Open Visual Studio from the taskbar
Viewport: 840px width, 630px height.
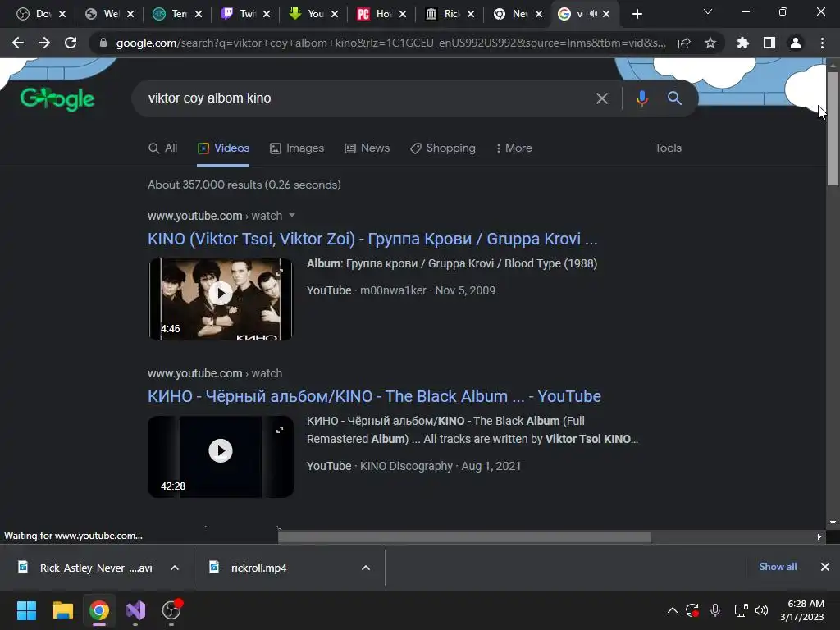[135, 610]
